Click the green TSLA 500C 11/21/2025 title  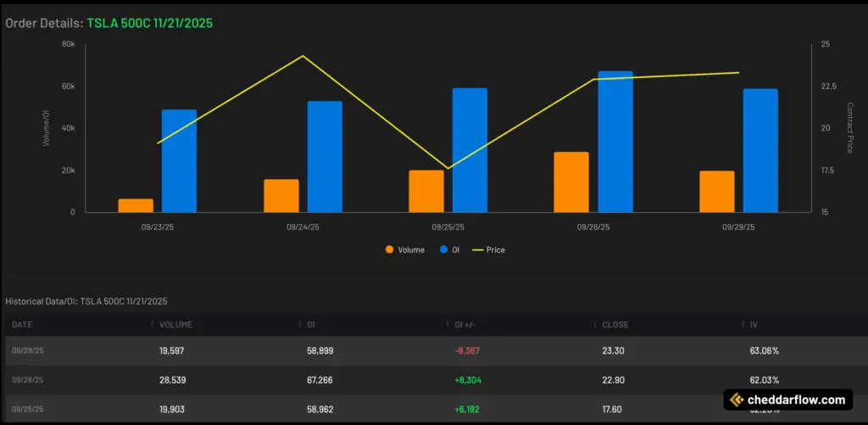(x=149, y=24)
